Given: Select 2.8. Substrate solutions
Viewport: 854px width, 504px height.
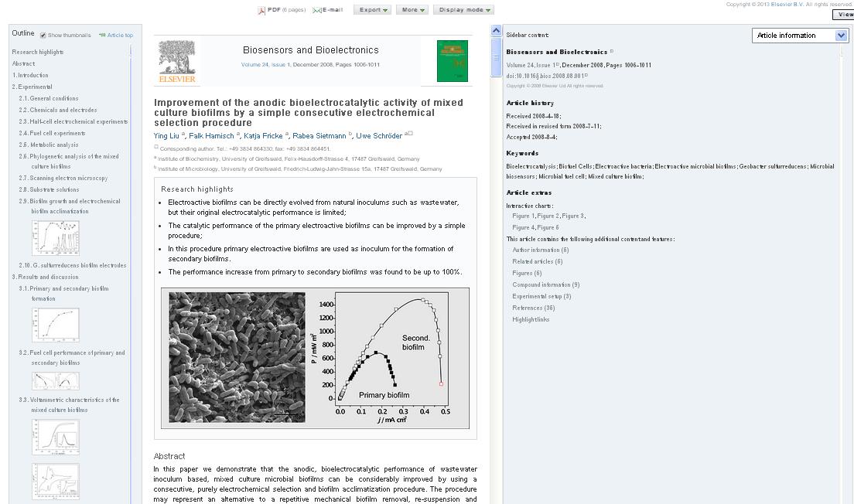Looking at the screenshot, I should pos(49,190).
